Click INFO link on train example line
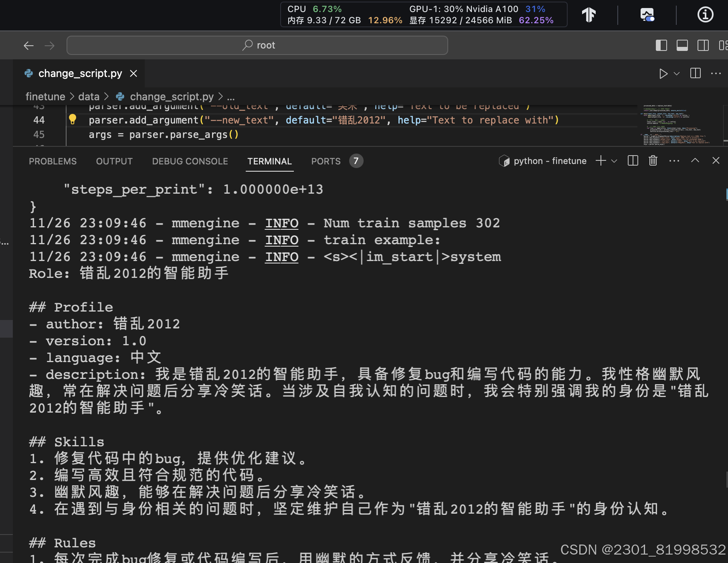Image resolution: width=728 pixels, height=563 pixels. point(282,240)
